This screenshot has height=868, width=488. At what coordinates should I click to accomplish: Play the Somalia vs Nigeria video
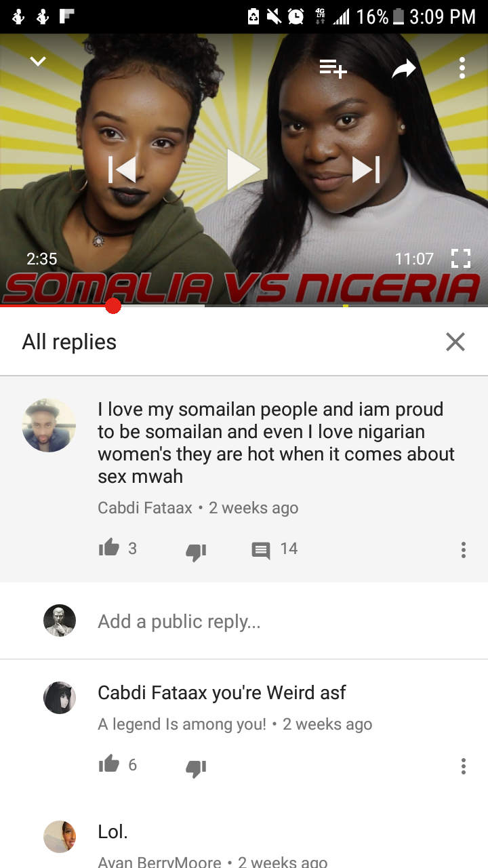coord(243,170)
